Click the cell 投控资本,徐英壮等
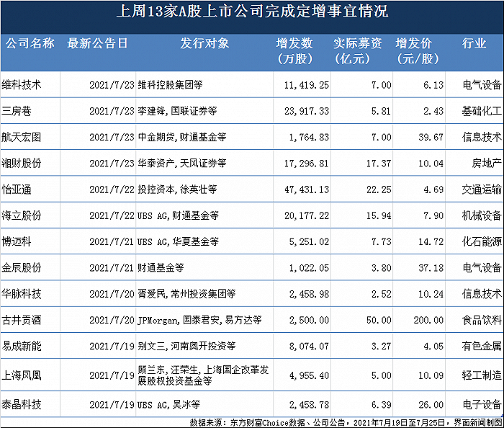This screenshot has width=504, height=428. click(x=177, y=190)
